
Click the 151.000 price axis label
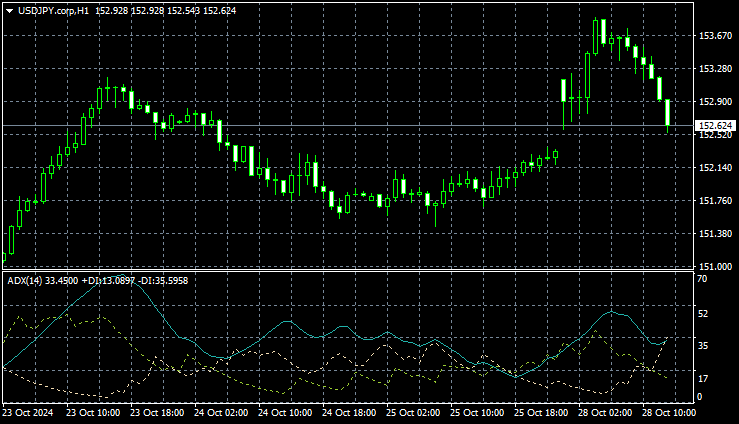click(x=714, y=267)
